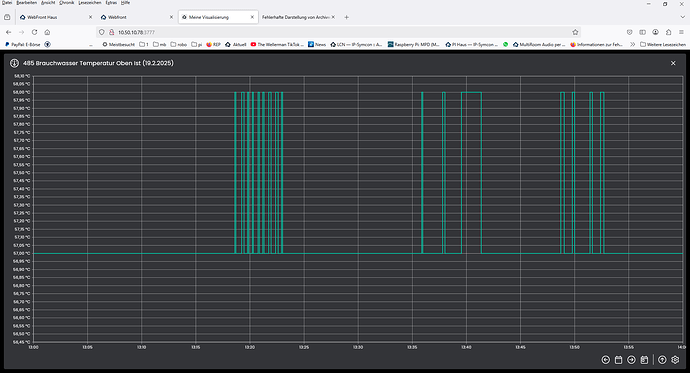Screen dimensions: 690x373
Task: Go to next time period arrow
Action: (x=631, y=360)
